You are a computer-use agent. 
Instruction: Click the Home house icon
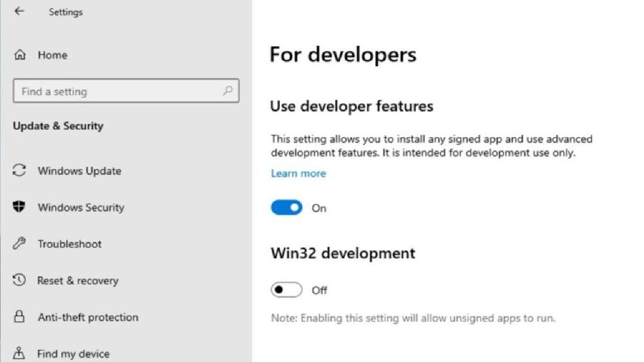[20, 55]
